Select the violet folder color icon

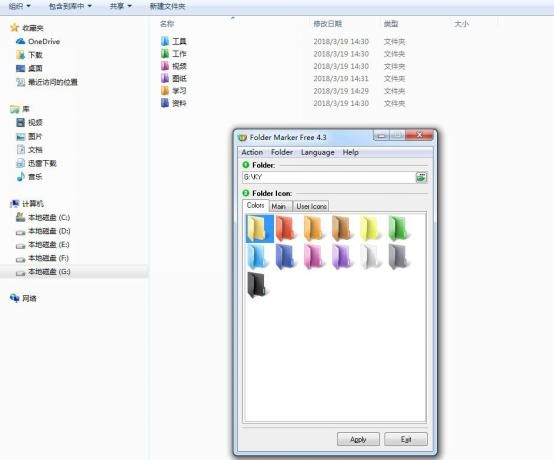click(x=342, y=257)
